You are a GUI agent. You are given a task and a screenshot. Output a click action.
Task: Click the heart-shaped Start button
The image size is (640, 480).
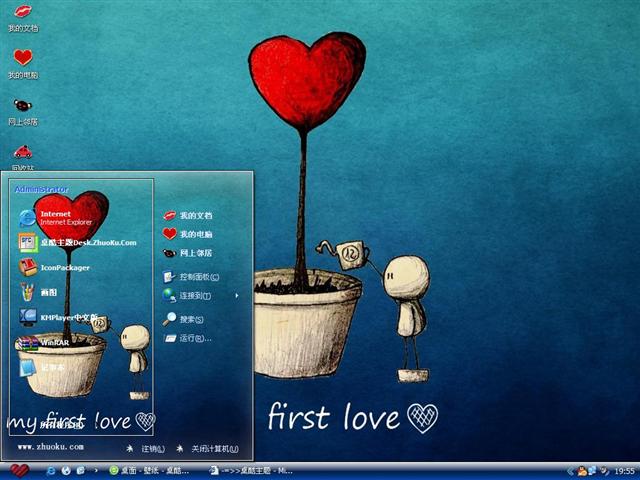(x=19, y=471)
